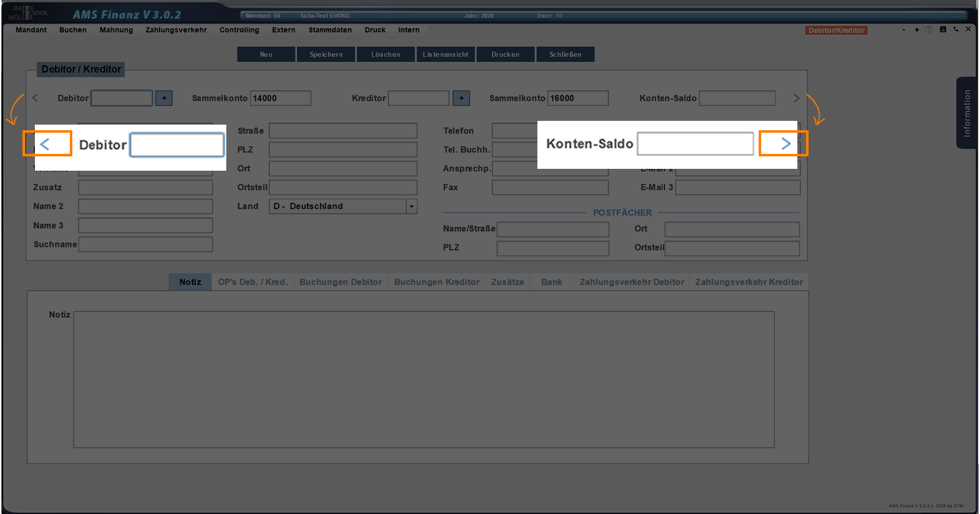Click the Drucken button

click(x=506, y=54)
